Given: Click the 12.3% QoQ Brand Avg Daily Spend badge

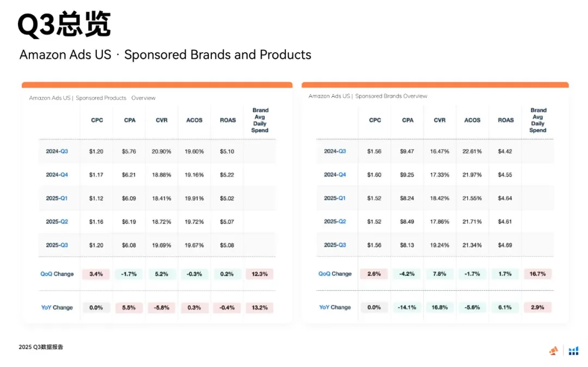Looking at the screenshot, I should pyautogui.click(x=260, y=274).
